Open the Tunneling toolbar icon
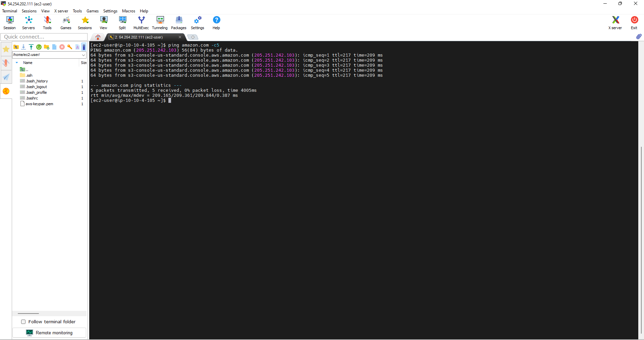This screenshot has height=340, width=644. [160, 23]
